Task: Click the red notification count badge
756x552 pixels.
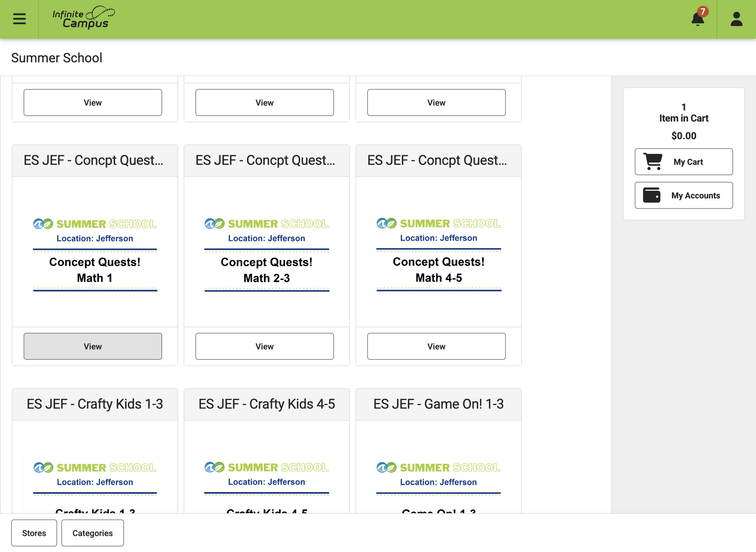Action: [703, 11]
